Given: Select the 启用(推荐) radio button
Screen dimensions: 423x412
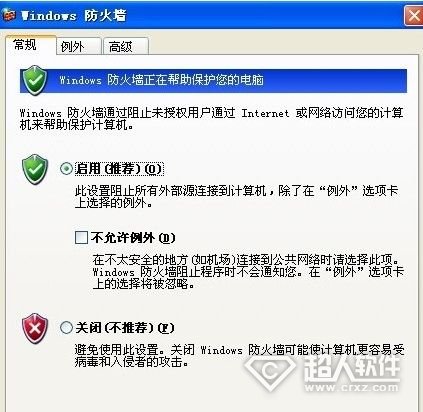Looking at the screenshot, I should pos(66,168).
